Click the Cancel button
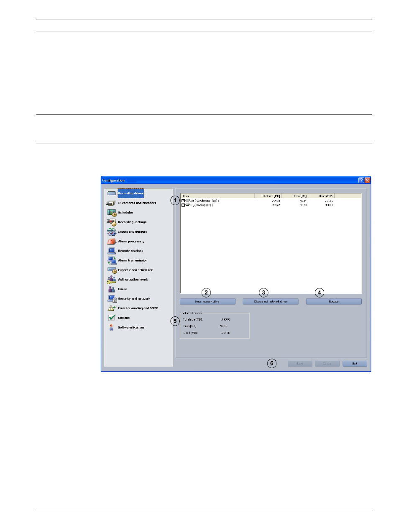 tap(327, 364)
